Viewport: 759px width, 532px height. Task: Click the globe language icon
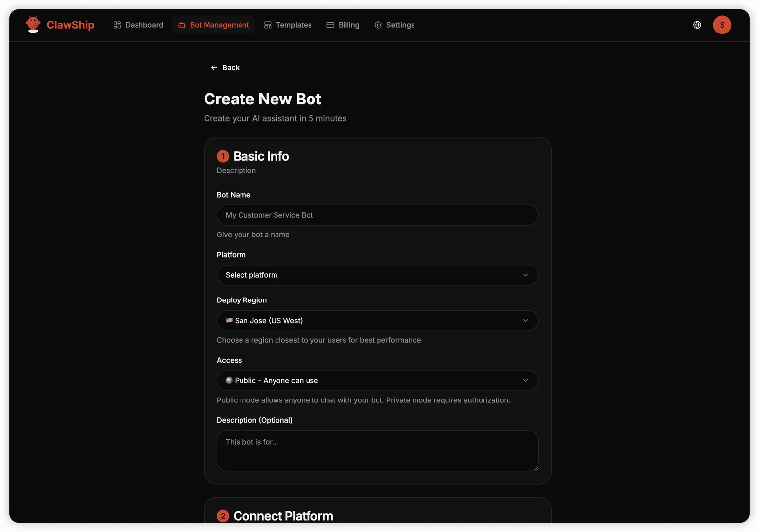coord(697,24)
